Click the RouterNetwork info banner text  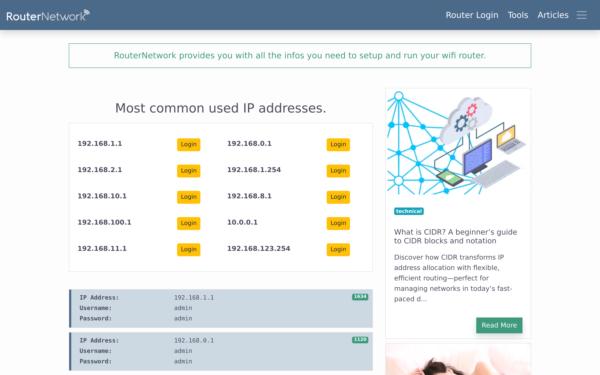[x=300, y=55]
